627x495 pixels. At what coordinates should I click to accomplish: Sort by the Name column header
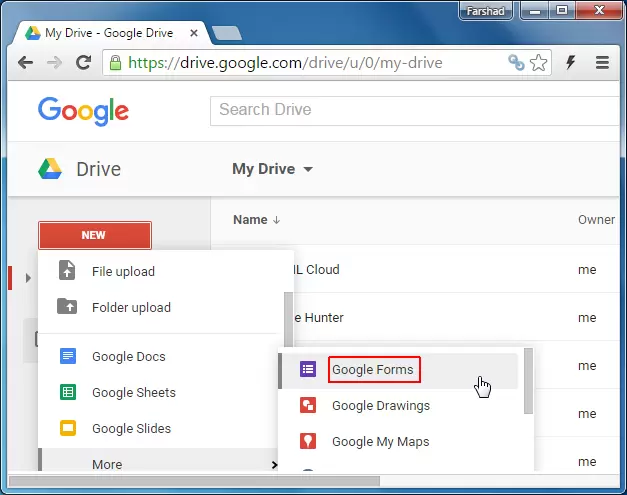click(250, 220)
